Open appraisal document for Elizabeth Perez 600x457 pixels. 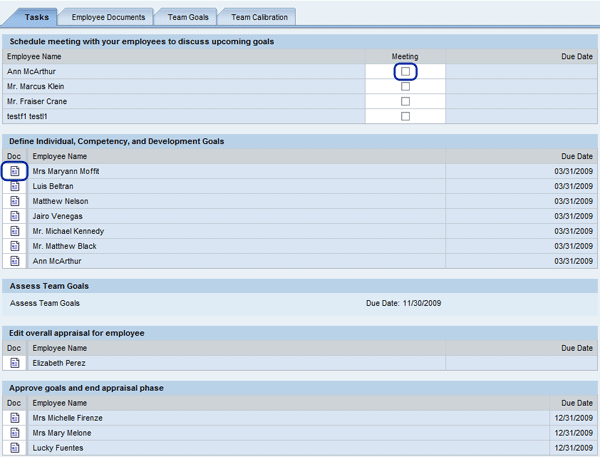[x=15, y=364]
